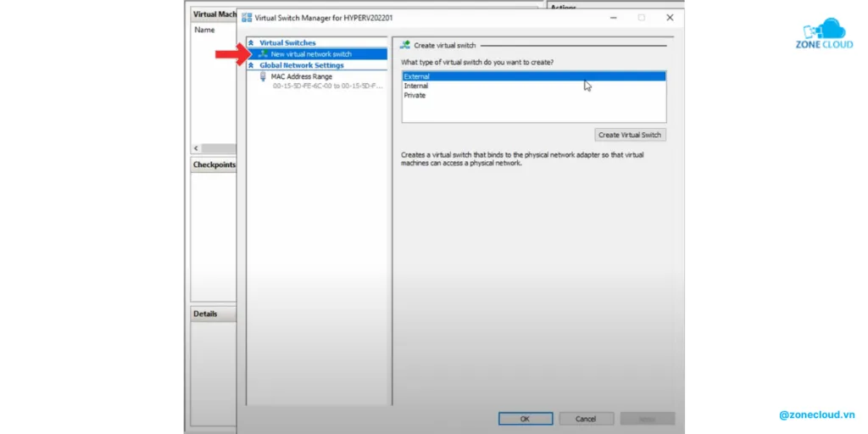The width and height of the screenshot is (868, 434).
Task: Click the disabled maximize button in dialog
Action: pos(641,18)
